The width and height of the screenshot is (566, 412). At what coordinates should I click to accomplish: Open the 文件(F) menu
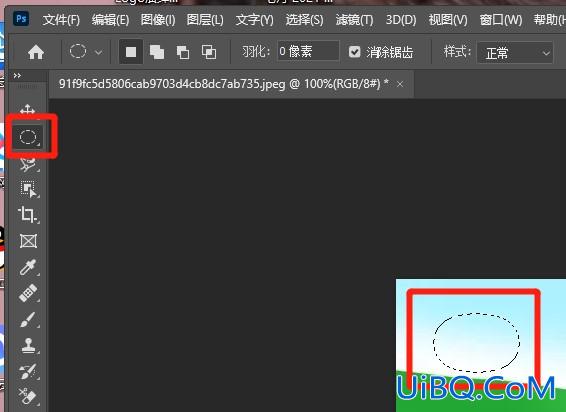[61, 19]
